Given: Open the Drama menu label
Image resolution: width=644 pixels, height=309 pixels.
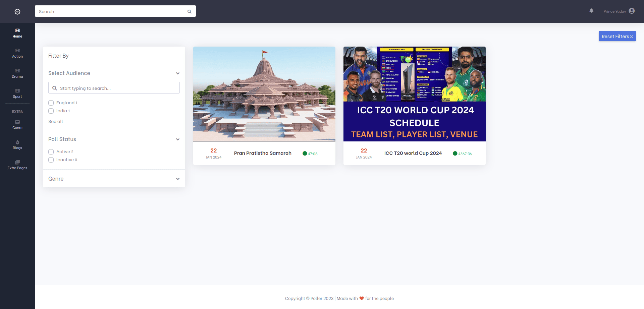Looking at the screenshot, I should pos(17,76).
